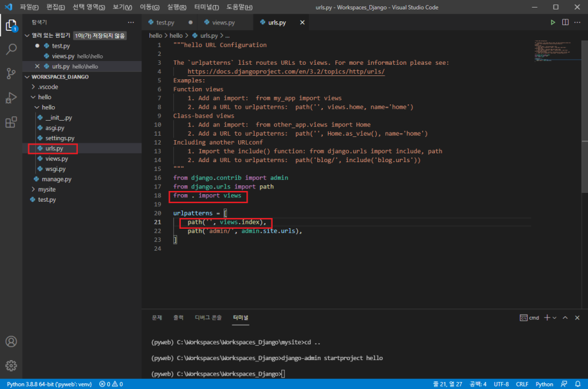Open the notifications bell in status bar
The image size is (588, 389).
click(578, 384)
